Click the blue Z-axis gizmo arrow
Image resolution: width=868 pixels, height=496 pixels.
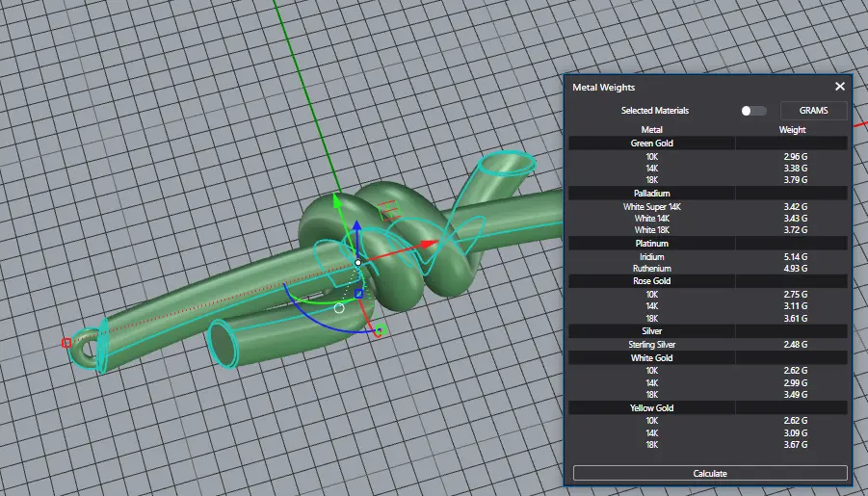pos(357,227)
